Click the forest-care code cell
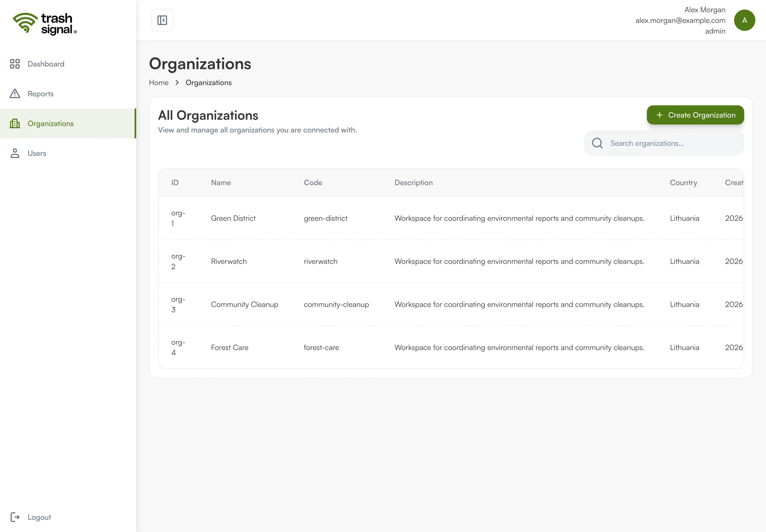Viewport: 766px width, 532px height. pyautogui.click(x=321, y=347)
